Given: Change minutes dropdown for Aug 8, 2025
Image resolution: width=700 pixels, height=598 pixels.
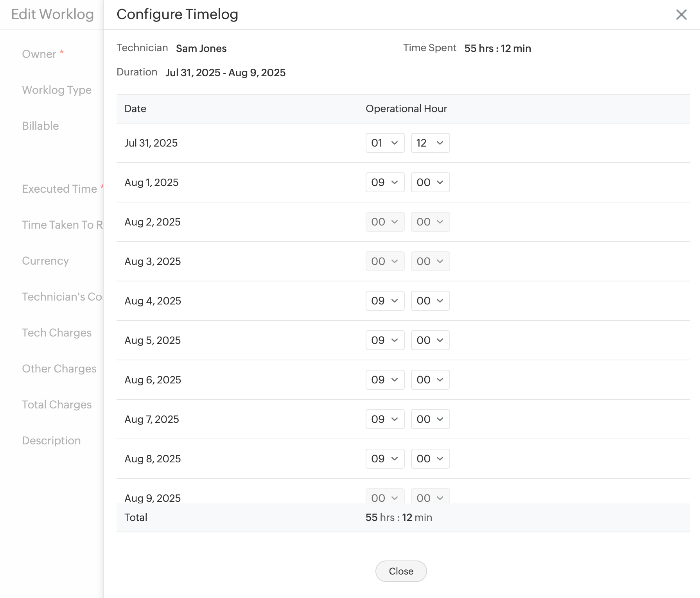Looking at the screenshot, I should [430, 459].
